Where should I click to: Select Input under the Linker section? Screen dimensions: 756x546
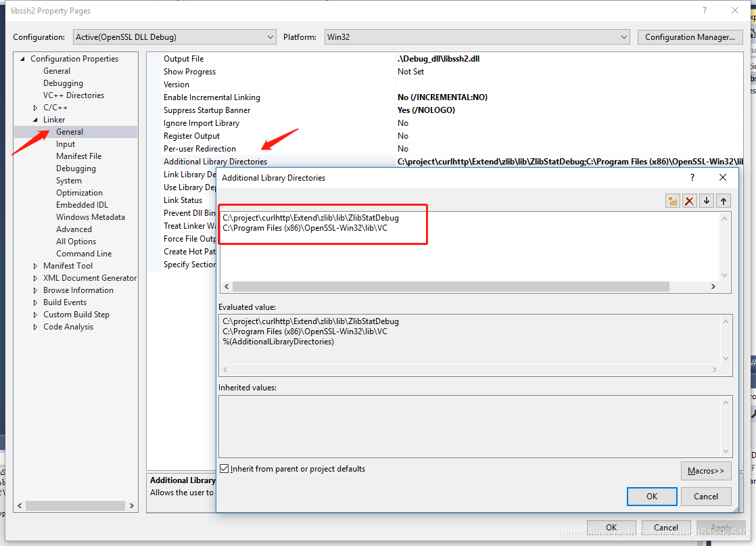pos(65,143)
